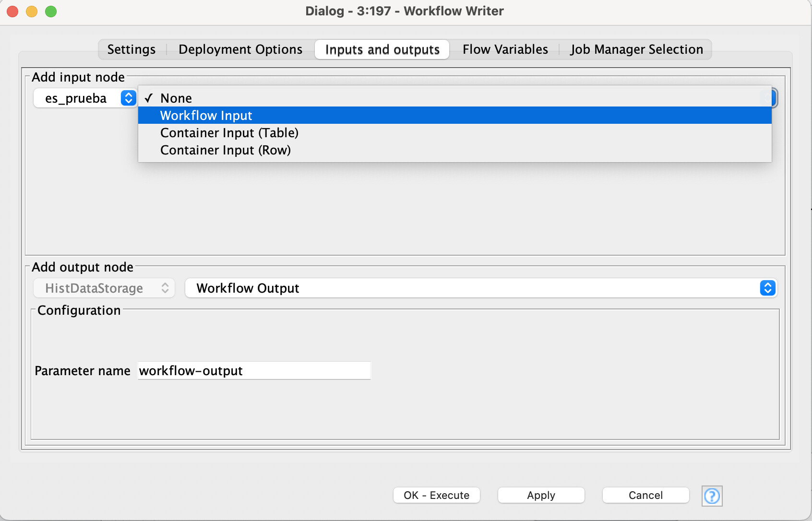Viewport: 812px width, 521px height.
Task: Click the Parameter name text field
Action: point(254,371)
